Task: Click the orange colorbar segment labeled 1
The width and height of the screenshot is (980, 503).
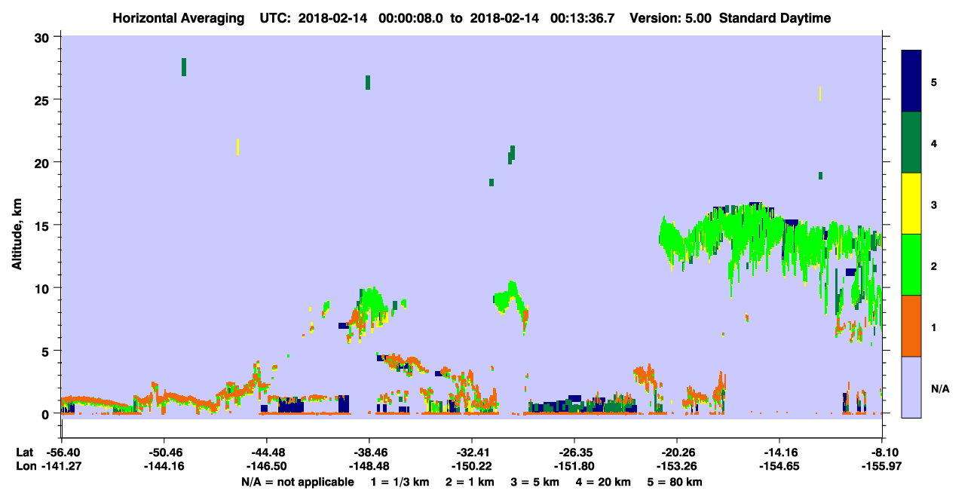Action: click(x=911, y=326)
